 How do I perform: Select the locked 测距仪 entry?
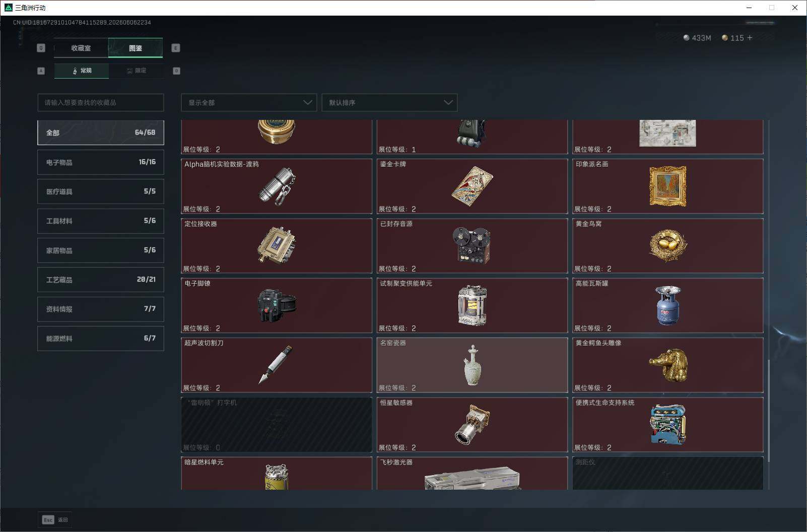point(668,473)
